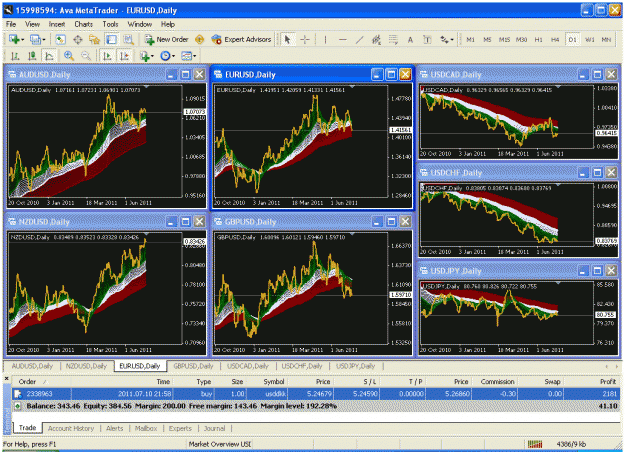Viewport: 625px width, 452px height.
Task: Switch to the W1 timeframe
Action: [x=590, y=39]
